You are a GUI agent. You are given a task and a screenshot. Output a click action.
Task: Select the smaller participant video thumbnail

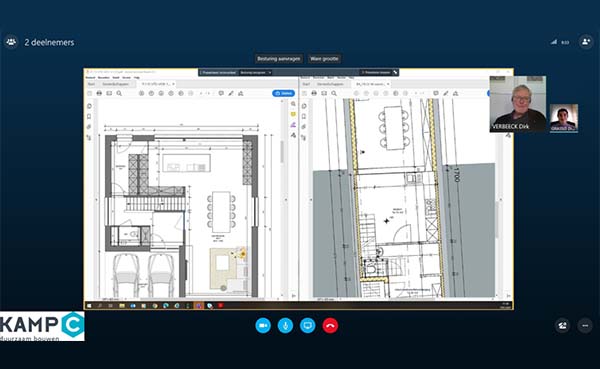pyautogui.click(x=564, y=118)
